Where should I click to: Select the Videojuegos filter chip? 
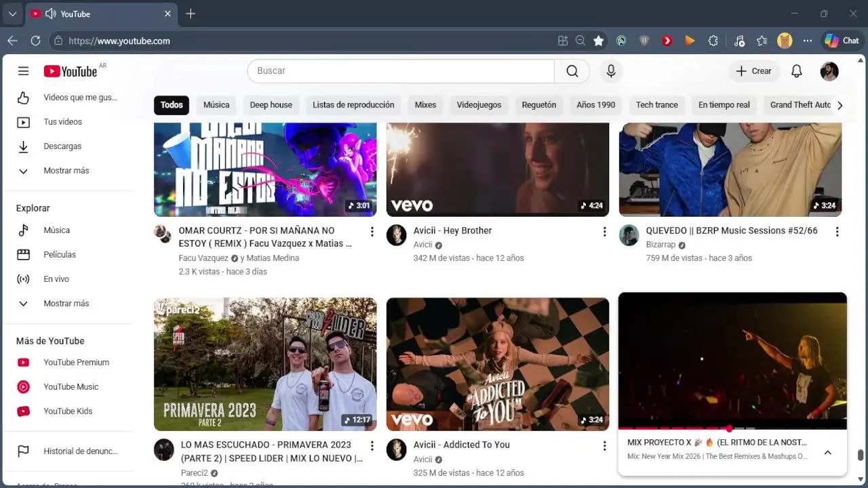coord(479,105)
